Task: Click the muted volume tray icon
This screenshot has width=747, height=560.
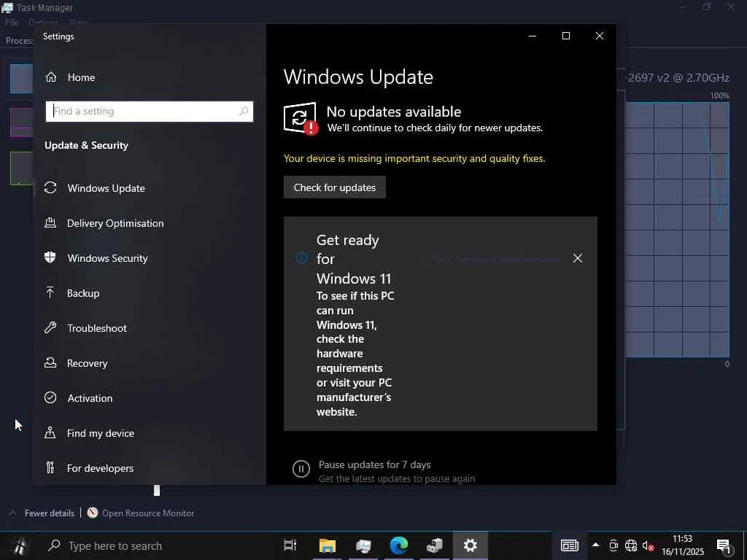Action: 648,546
